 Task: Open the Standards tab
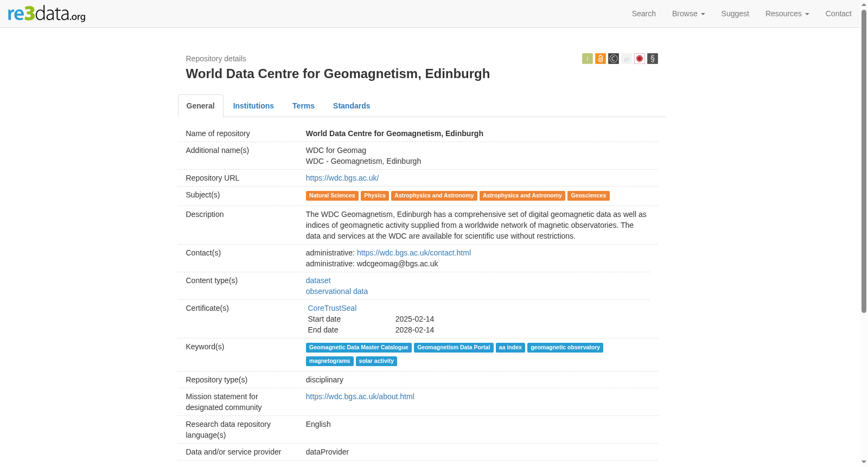pyautogui.click(x=352, y=106)
